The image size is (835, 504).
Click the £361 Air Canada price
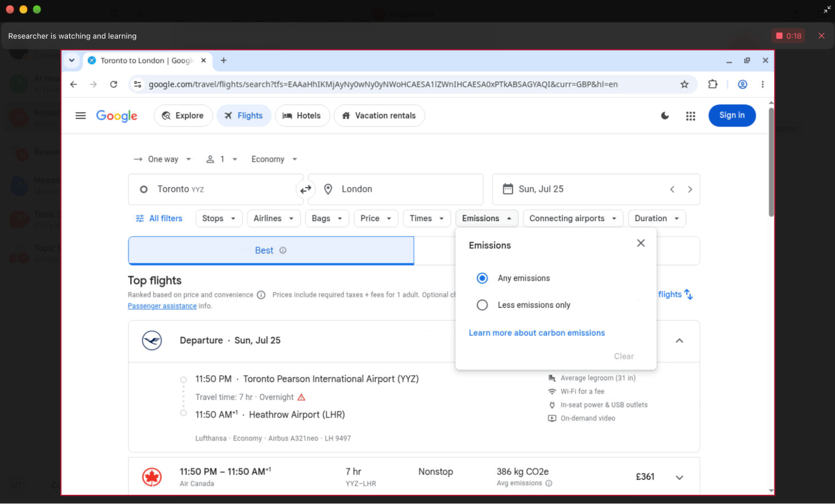click(x=645, y=477)
